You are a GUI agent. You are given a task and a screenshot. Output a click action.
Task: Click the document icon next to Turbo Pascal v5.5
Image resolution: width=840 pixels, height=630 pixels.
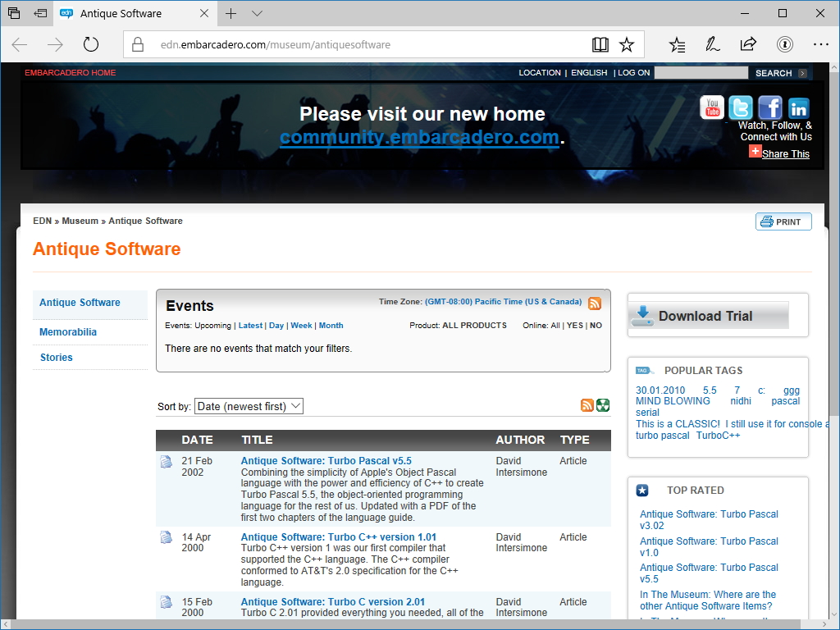click(167, 461)
